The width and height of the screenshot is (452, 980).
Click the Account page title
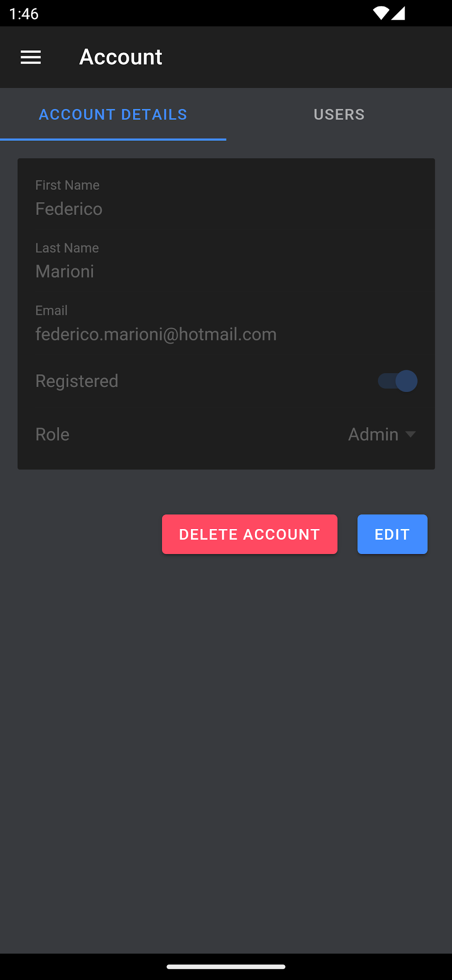pos(121,57)
